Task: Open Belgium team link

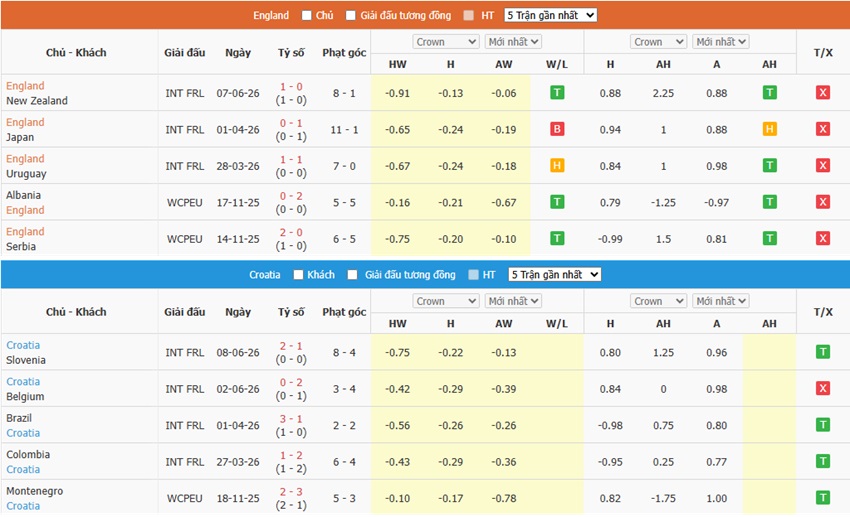Action: coord(25,396)
